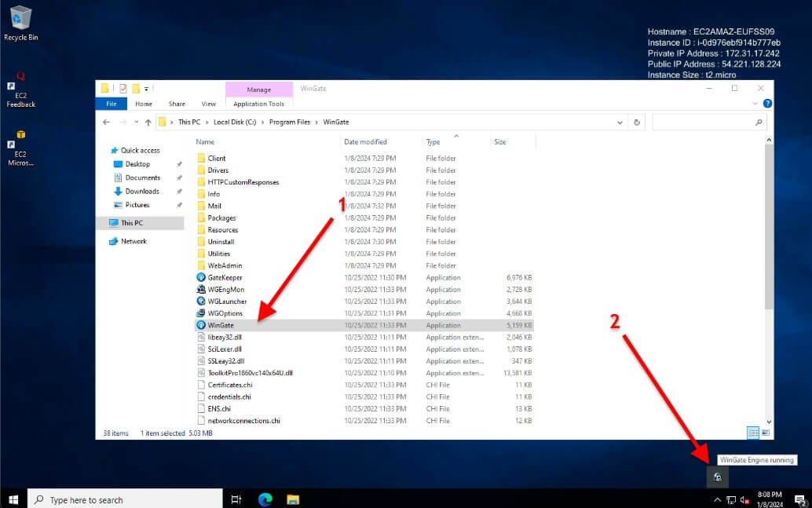Select the WGOptions application icon

coord(201,313)
